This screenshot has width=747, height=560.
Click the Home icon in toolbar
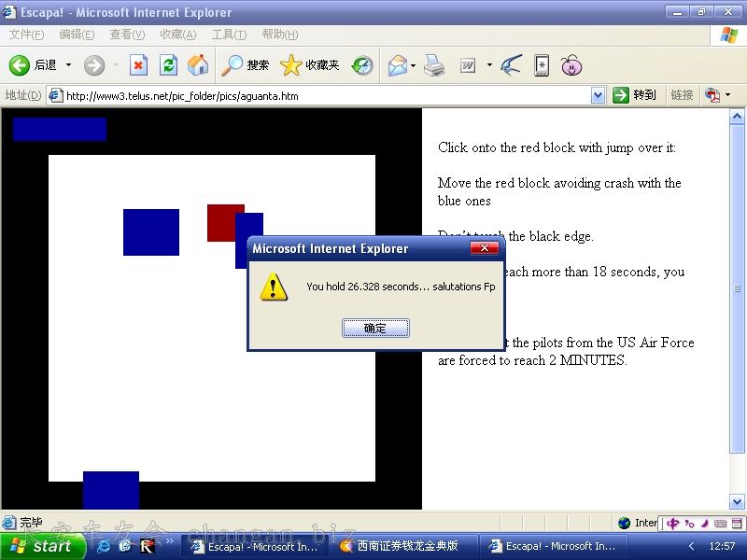point(198,65)
